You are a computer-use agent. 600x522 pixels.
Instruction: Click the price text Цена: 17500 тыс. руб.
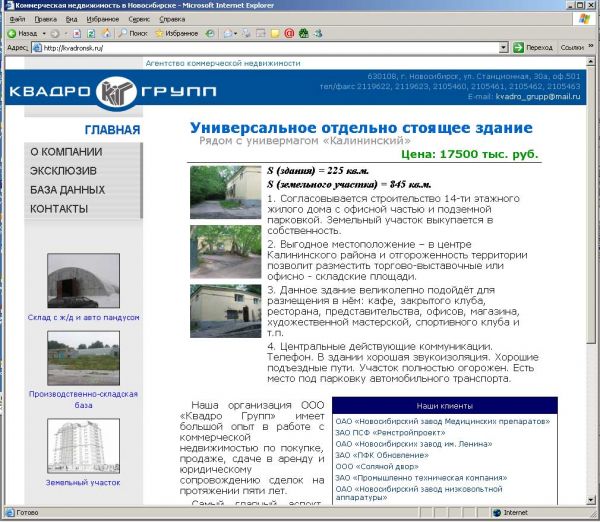(x=470, y=154)
